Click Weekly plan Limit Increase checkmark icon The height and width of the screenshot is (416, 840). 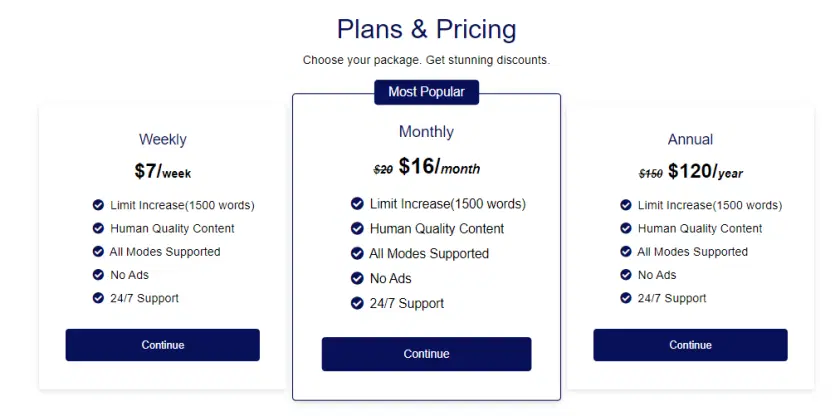(x=98, y=205)
